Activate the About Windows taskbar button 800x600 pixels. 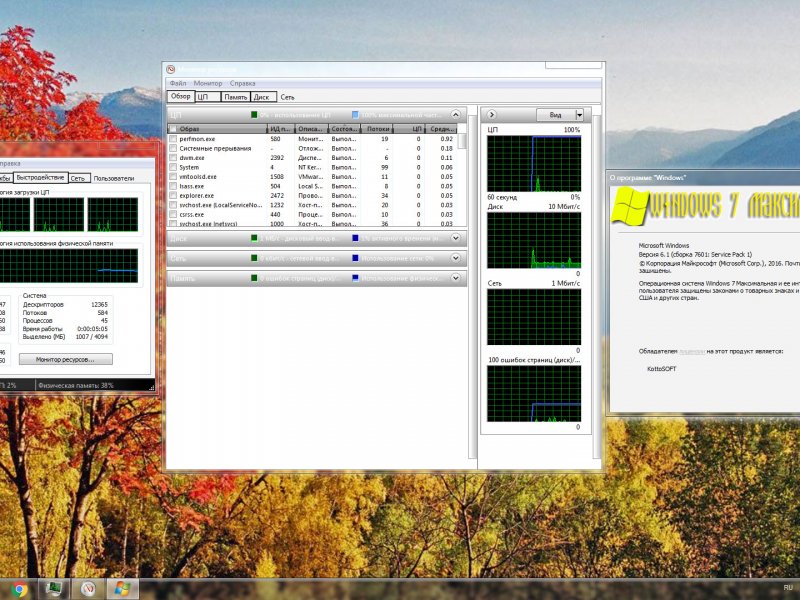[x=122, y=589]
